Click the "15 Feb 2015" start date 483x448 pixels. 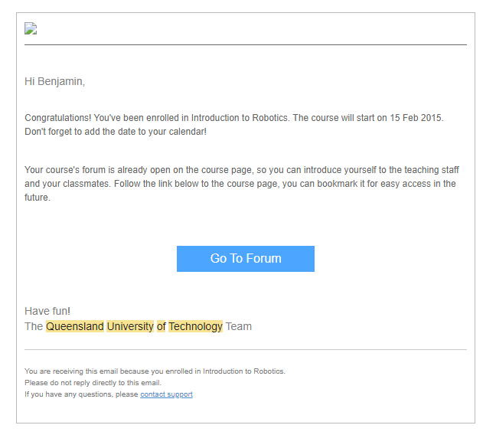[416, 118]
